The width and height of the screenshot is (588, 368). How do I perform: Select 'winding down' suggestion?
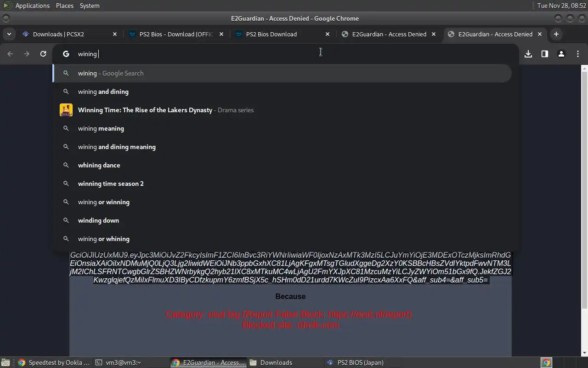coord(282,220)
